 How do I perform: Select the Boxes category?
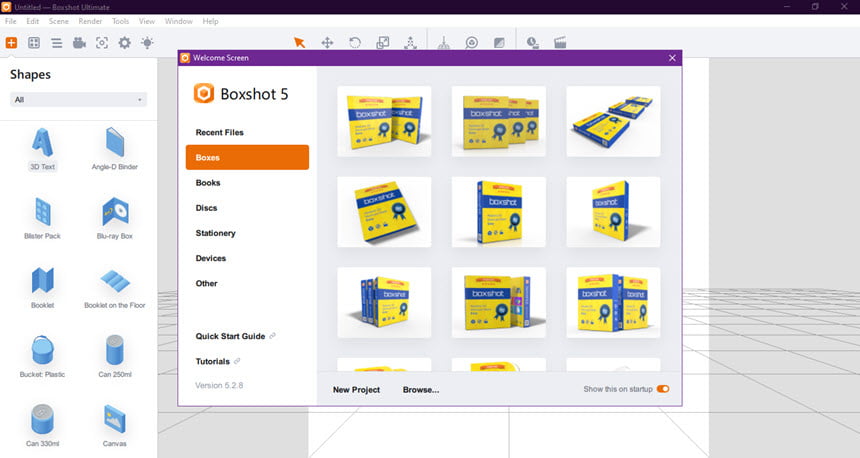(247, 157)
